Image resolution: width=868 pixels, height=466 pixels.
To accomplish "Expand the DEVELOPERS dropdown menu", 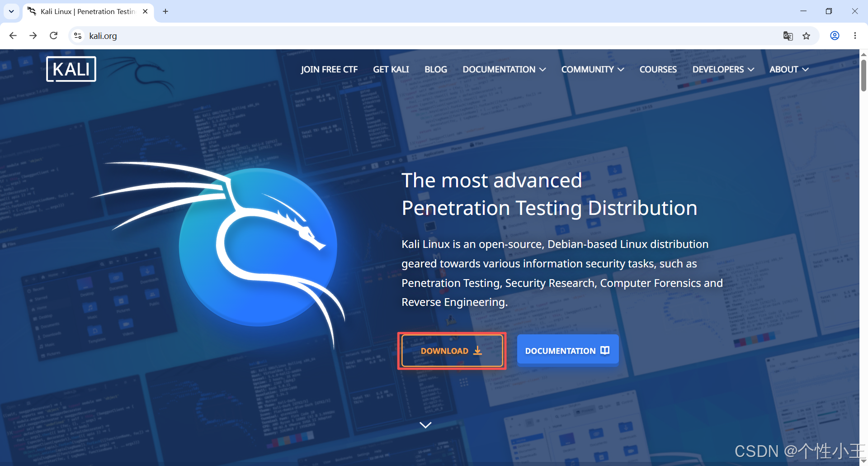I will [x=723, y=69].
